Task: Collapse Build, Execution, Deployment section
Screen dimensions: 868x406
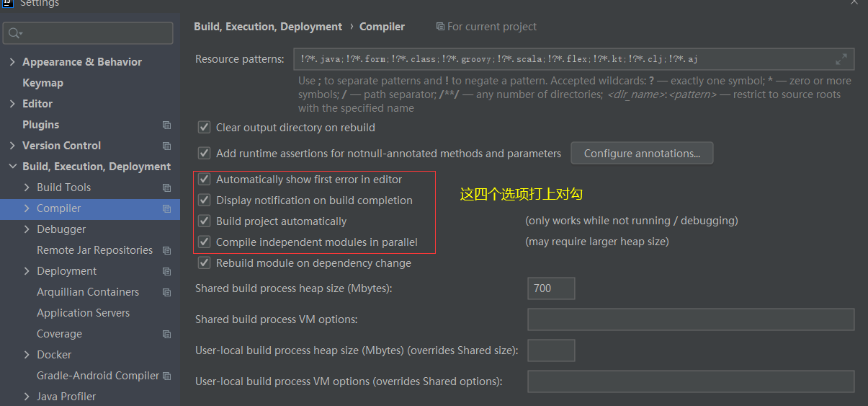Action: (x=12, y=167)
